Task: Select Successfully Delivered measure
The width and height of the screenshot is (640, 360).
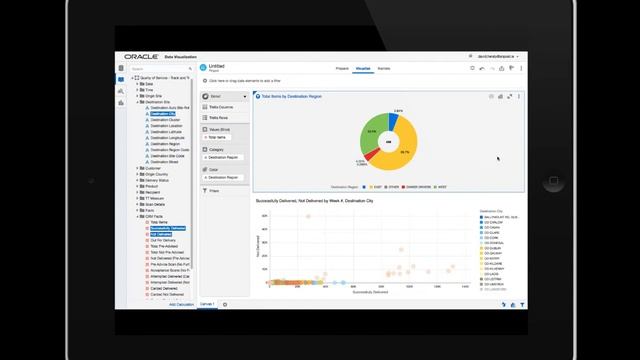Action: tap(168, 228)
